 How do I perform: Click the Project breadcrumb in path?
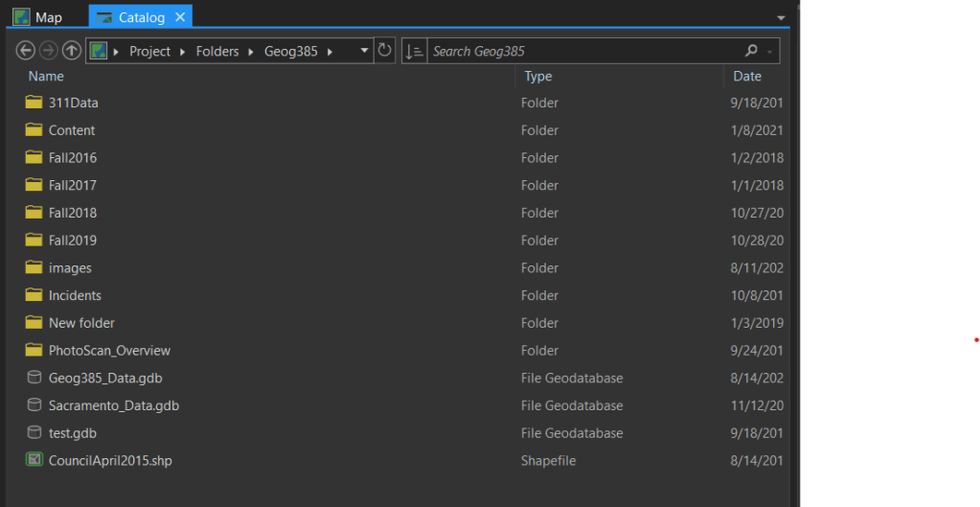pos(149,51)
